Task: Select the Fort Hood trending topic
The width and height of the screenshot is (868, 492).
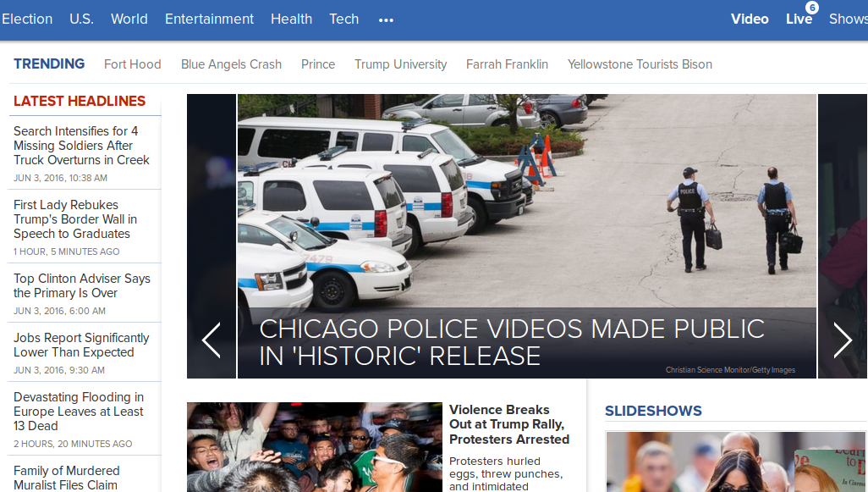Action: (132, 64)
